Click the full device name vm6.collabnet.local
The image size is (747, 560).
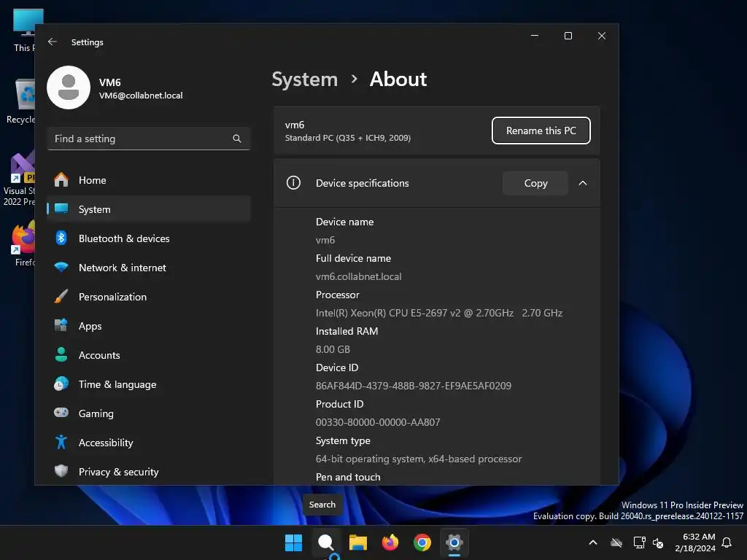358,276
